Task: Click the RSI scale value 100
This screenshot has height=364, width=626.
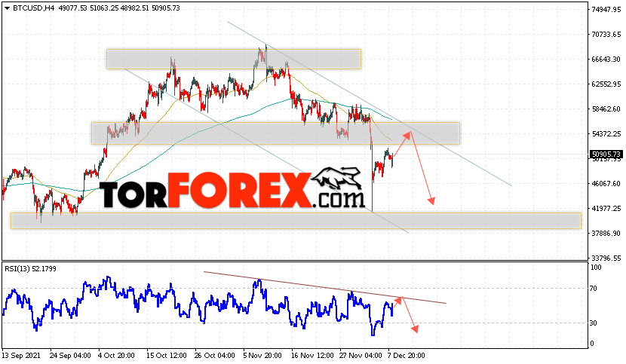Action: coord(596,268)
